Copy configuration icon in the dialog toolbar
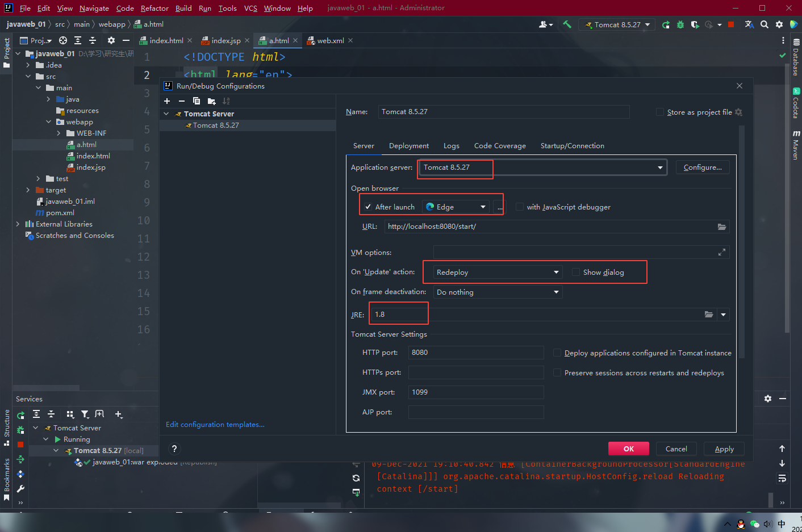 197,101
